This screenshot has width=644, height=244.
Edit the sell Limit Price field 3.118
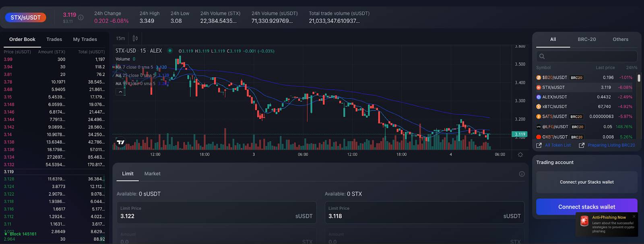pyautogui.click(x=425, y=213)
